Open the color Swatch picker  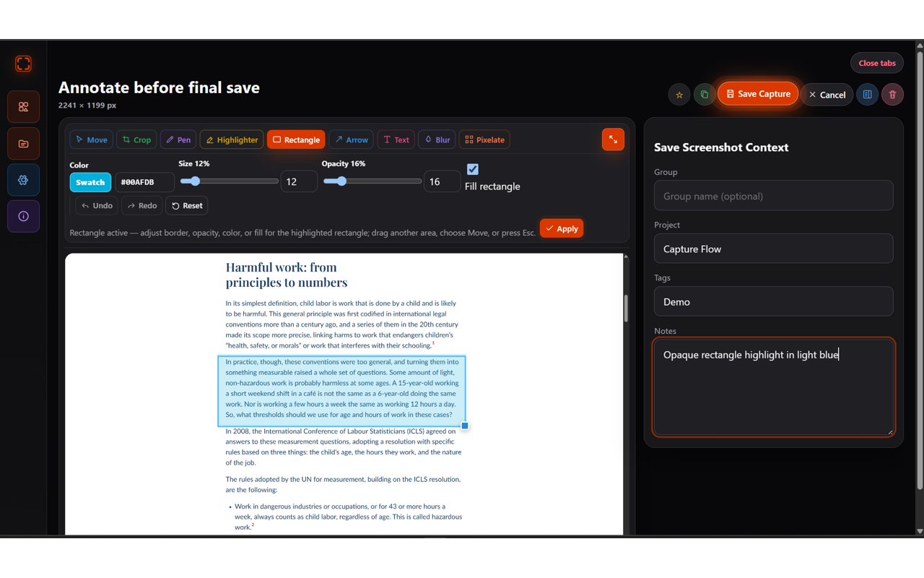point(90,182)
